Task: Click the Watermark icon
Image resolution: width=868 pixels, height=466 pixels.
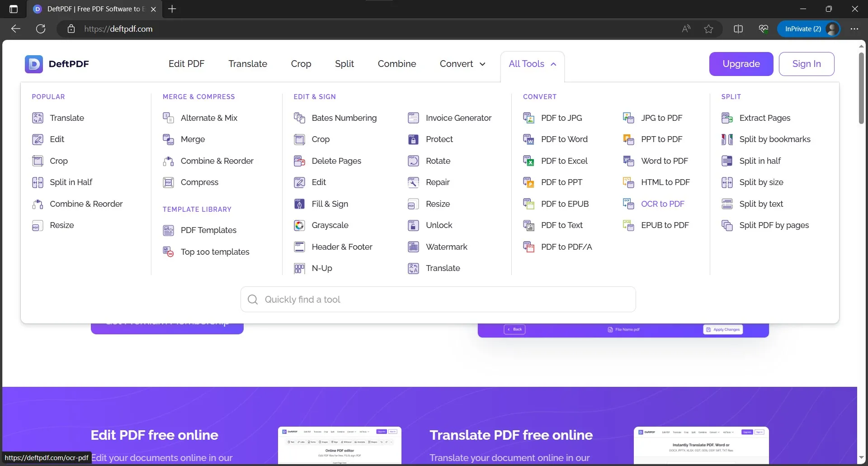Action: point(413,247)
